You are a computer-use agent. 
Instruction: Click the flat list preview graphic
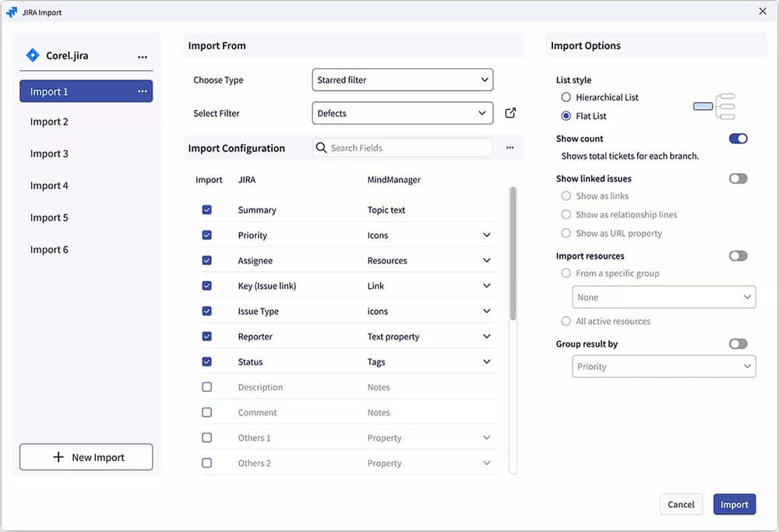pyautogui.click(x=716, y=106)
